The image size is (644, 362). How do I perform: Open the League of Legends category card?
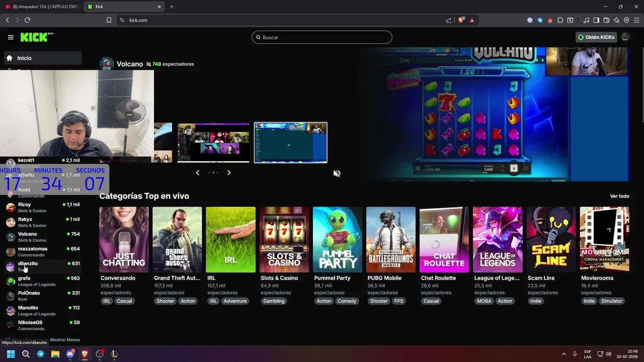[x=497, y=239]
